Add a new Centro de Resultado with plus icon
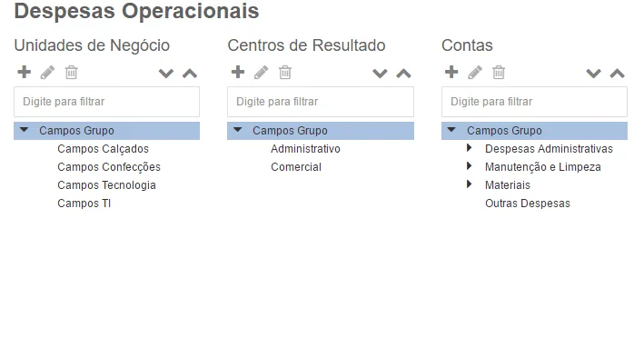The image size is (644, 338). [238, 72]
